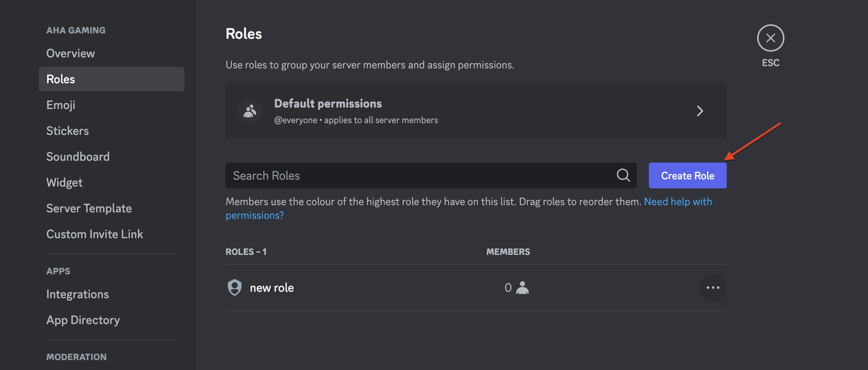Image resolution: width=868 pixels, height=370 pixels.
Task: Open the Server Template settings
Action: point(89,208)
